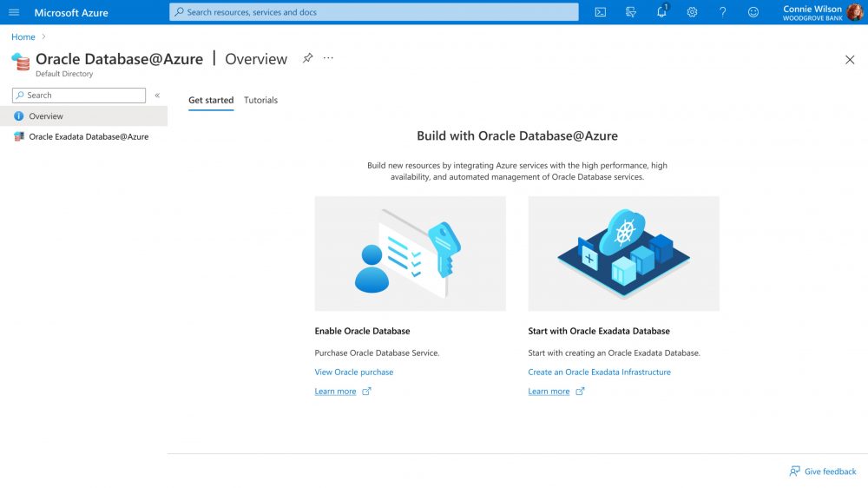The height and width of the screenshot is (488, 868).
Task: Focus the global search resources field
Action: point(373,12)
